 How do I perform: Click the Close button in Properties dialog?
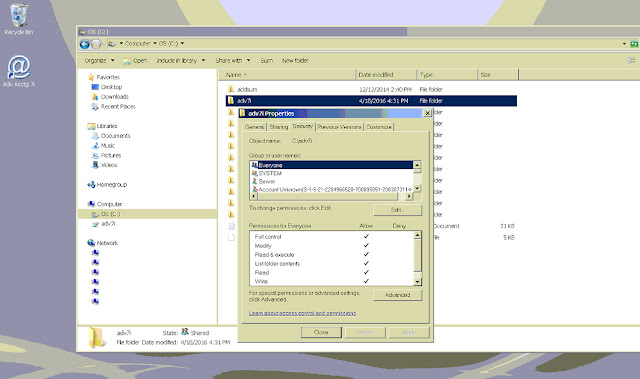[x=321, y=332]
